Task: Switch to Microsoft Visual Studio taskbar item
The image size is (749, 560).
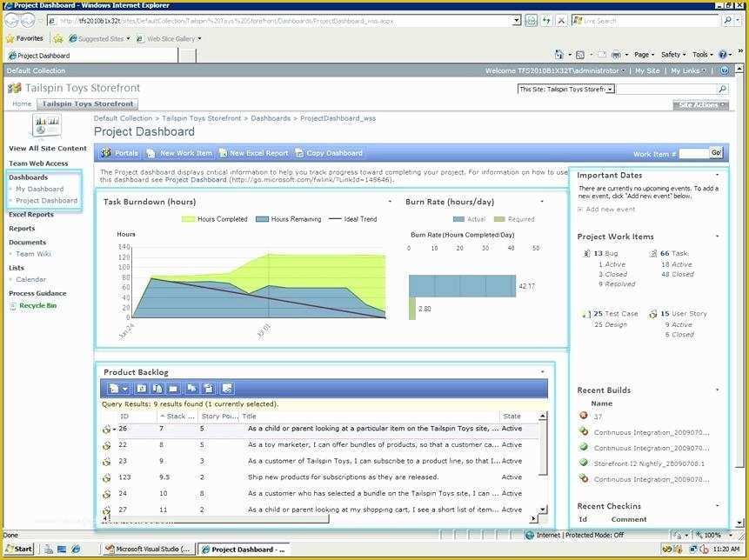Action: [x=148, y=549]
